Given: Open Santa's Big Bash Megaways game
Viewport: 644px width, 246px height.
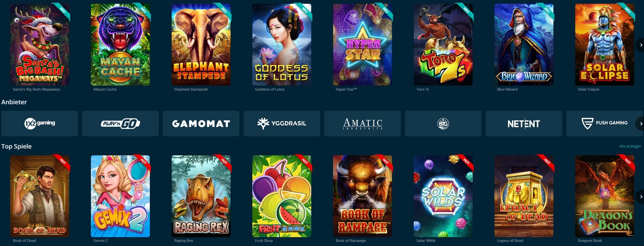Looking at the screenshot, I should 40,45.
